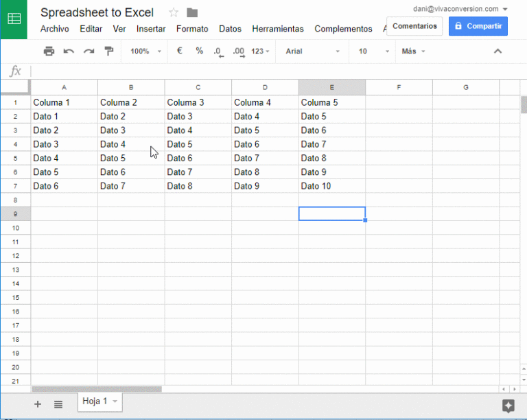527x420 pixels.
Task: Click the folder icon beside title
Action: (192, 12)
